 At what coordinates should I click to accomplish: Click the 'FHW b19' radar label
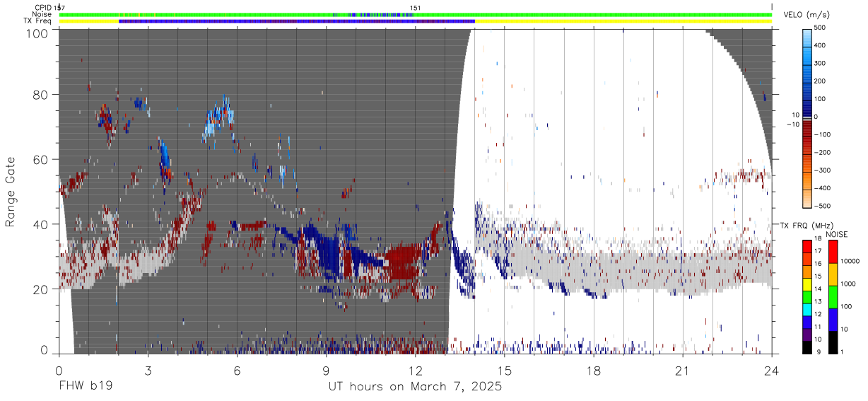(x=85, y=387)
